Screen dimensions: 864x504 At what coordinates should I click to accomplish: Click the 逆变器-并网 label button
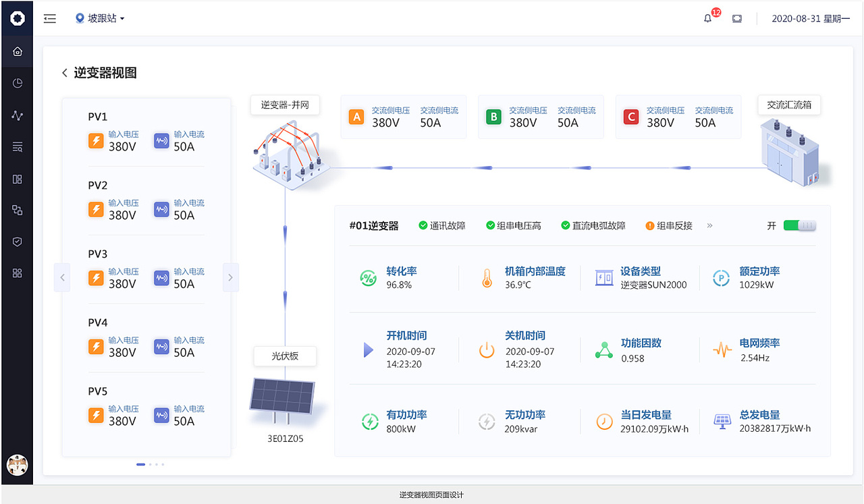coord(286,105)
